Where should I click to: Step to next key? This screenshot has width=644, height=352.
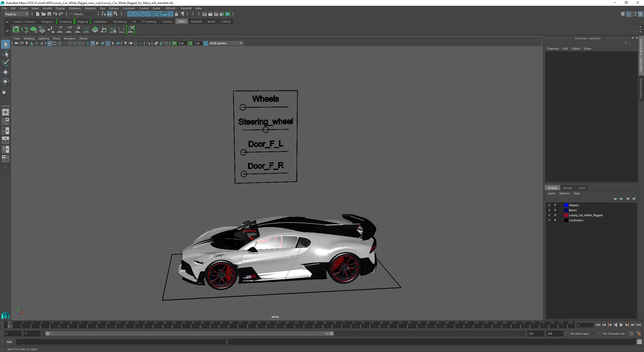click(x=627, y=325)
